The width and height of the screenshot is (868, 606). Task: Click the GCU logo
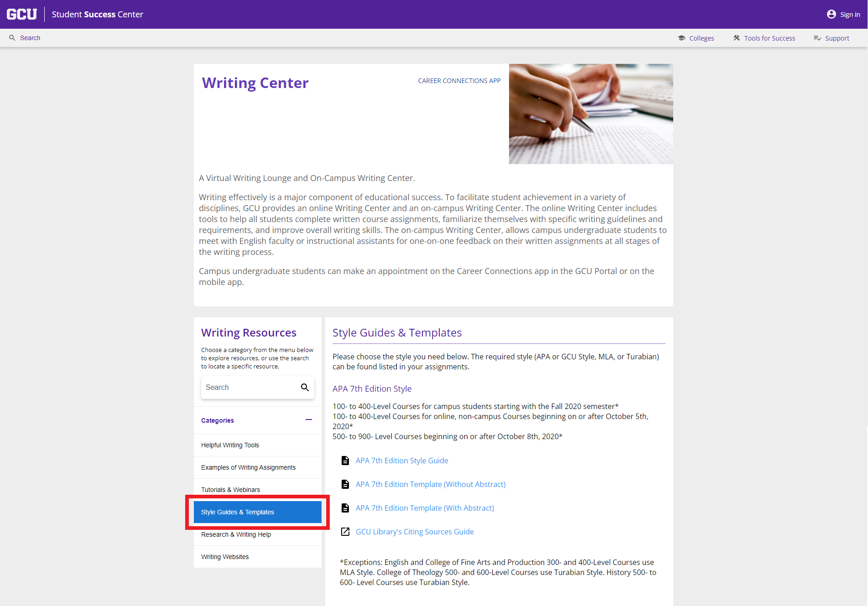[x=21, y=14]
